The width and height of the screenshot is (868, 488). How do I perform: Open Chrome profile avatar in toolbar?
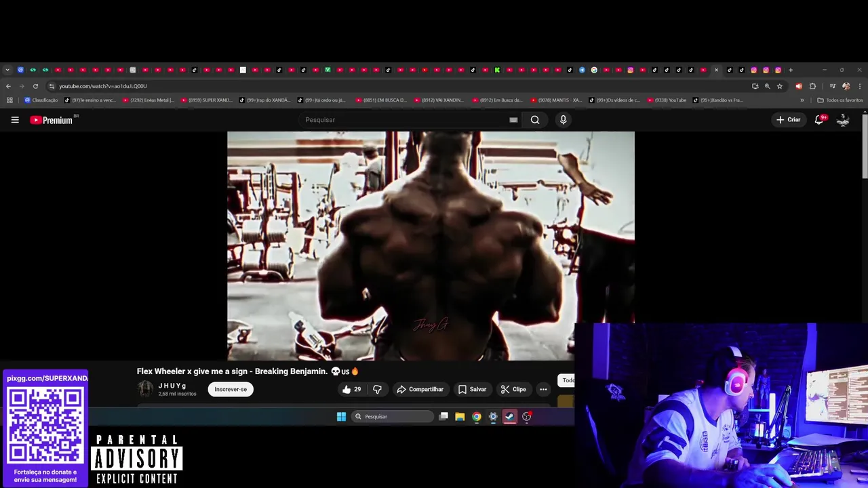(x=846, y=86)
